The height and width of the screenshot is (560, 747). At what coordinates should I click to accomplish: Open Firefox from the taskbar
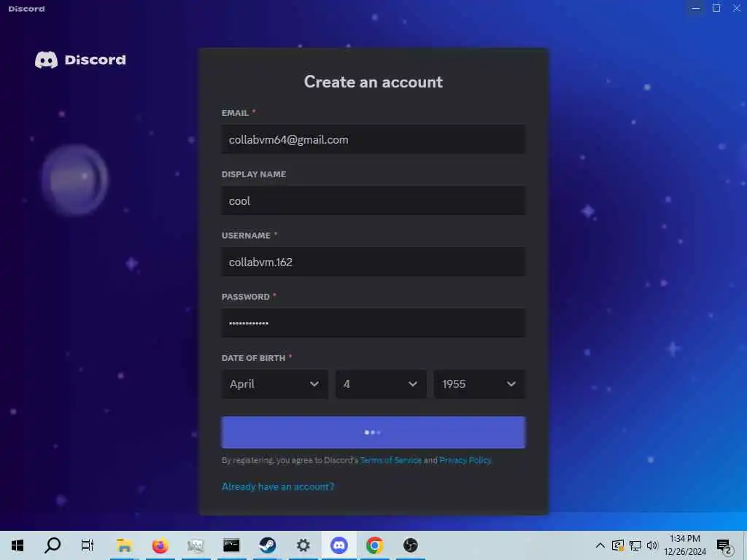160,545
